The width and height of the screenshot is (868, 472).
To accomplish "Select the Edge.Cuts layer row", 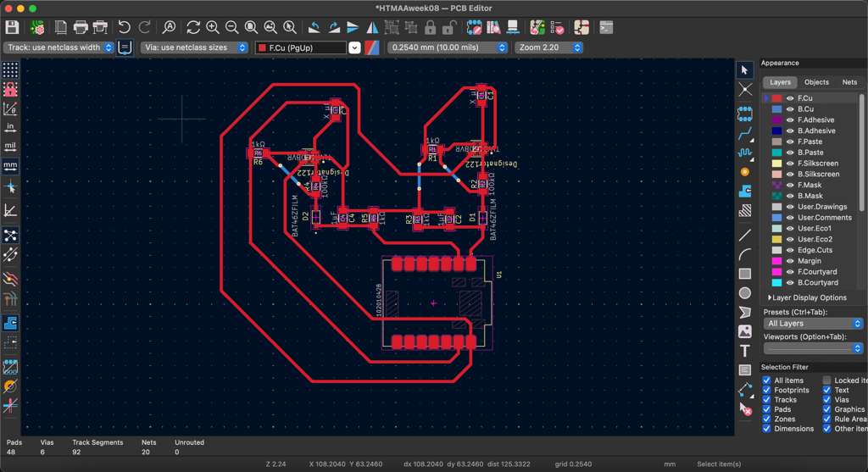I will [x=815, y=250].
